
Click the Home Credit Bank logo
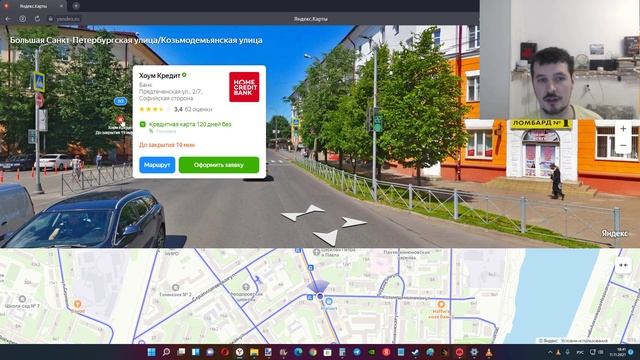pos(244,87)
